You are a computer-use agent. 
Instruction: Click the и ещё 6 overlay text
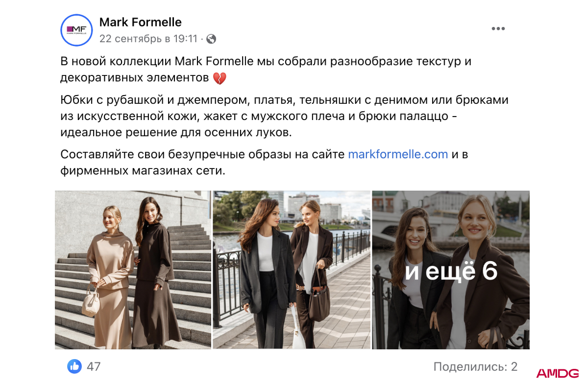(451, 271)
